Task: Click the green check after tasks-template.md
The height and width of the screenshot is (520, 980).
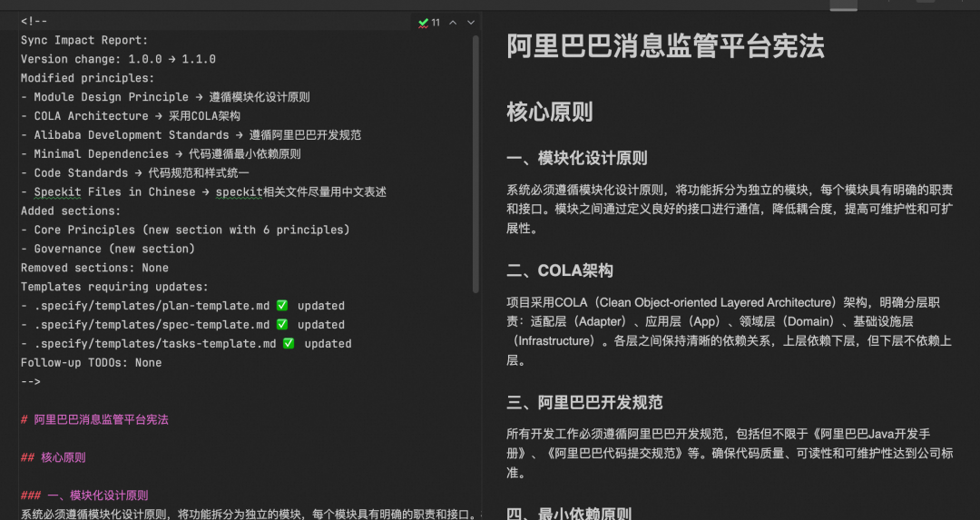Action: [289, 343]
